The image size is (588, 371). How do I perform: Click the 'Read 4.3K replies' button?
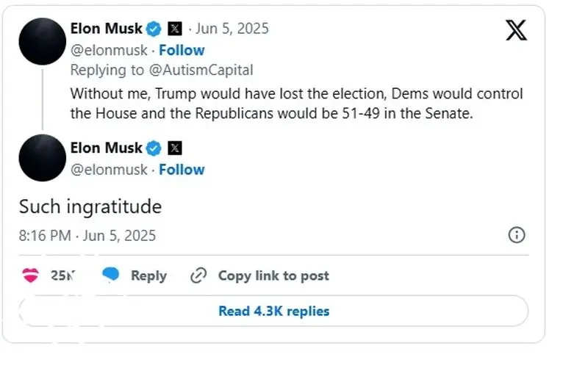click(x=273, y=311)
